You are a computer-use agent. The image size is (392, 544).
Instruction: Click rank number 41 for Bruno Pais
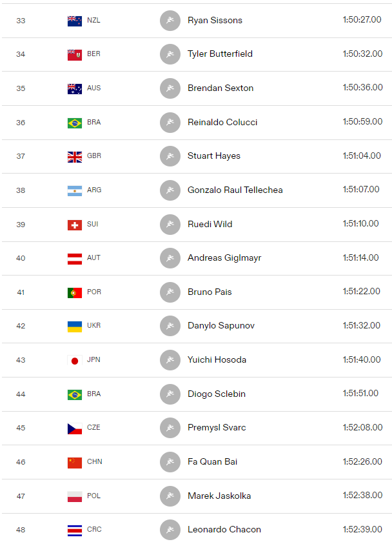pyautogui.click(x=21, y=292)
